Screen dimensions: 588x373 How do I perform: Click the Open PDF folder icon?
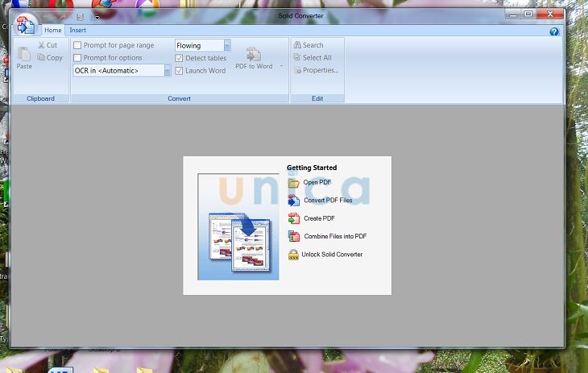click(x=294, y=183)
